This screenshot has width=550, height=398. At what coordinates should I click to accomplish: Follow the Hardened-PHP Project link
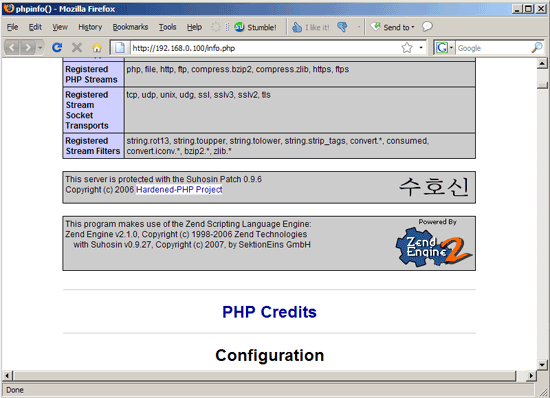coord(179,190)
